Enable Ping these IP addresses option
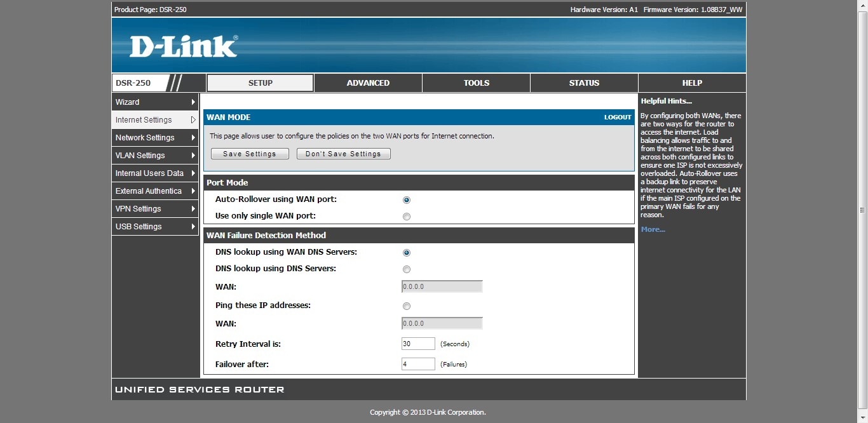Image resolution: width=868 pixels, height=423 pixels. pos(407,306)
